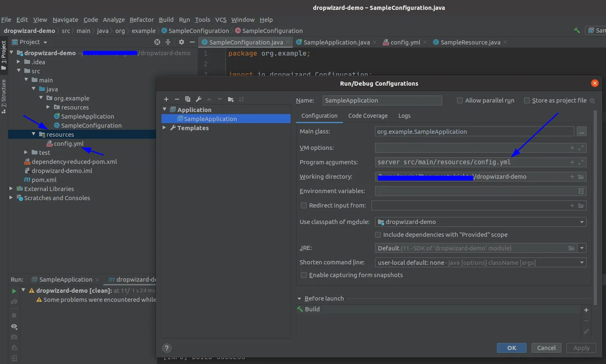Edit environment variables list icon
Screen dimensions: 606x364
tap(581, 191)
